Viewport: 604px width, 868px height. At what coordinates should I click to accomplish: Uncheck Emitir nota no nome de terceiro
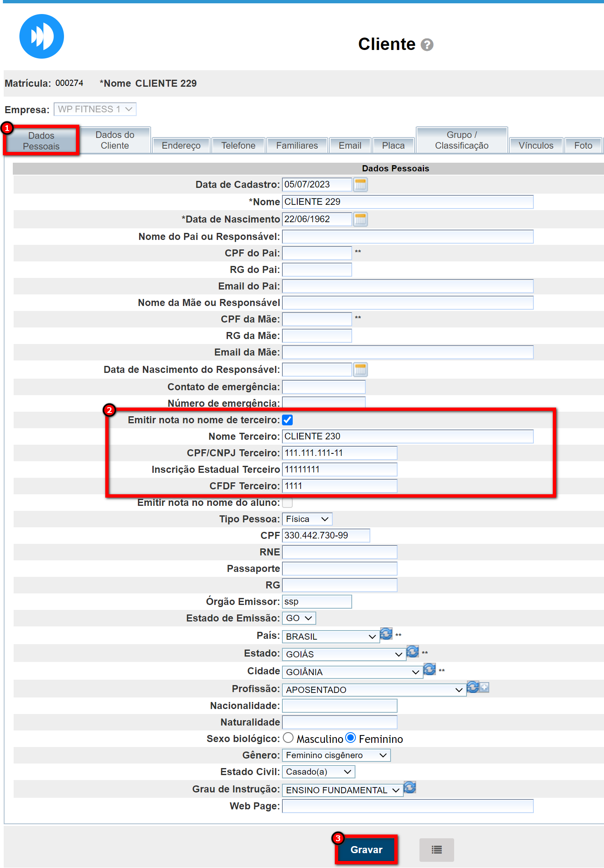coord(288,420)
